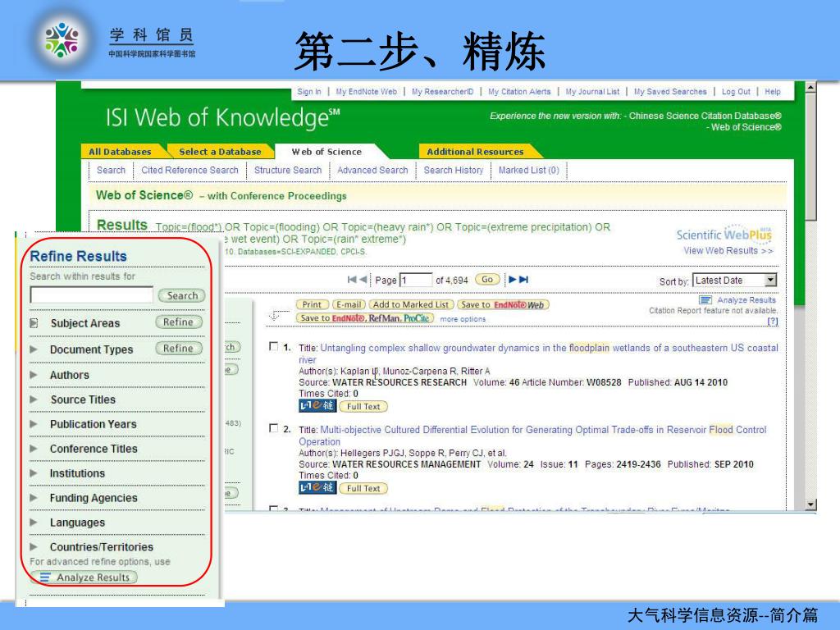This screenshot has height=630, width=840.
Task: Click Save to EndNote, RefMan, ProCite button
Action: (365, 317)
